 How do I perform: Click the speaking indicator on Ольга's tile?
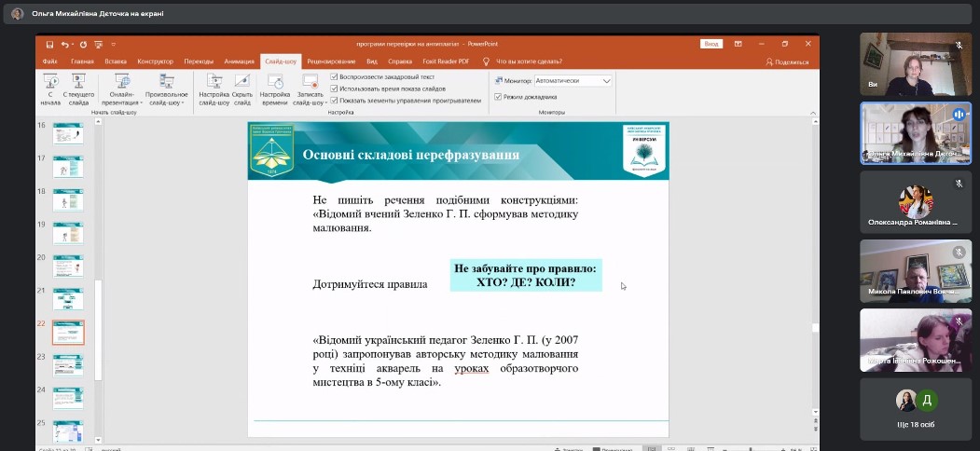(x=959, y=115)
